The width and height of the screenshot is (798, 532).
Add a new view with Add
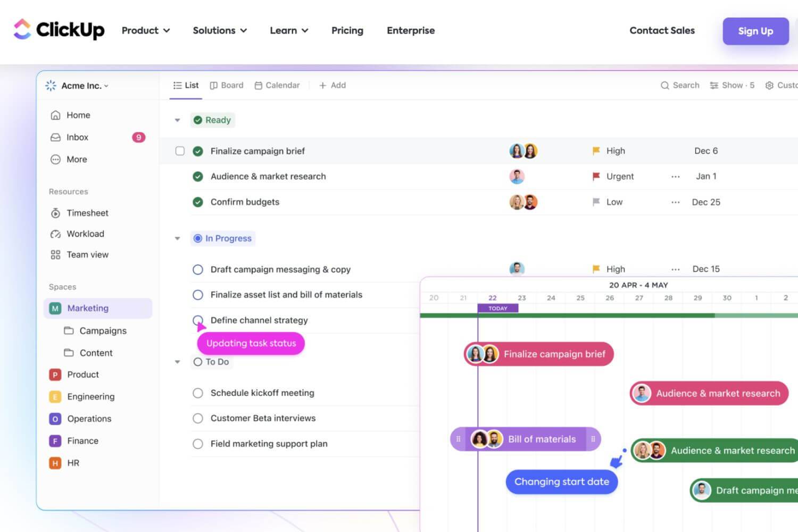tap(332, 85)
